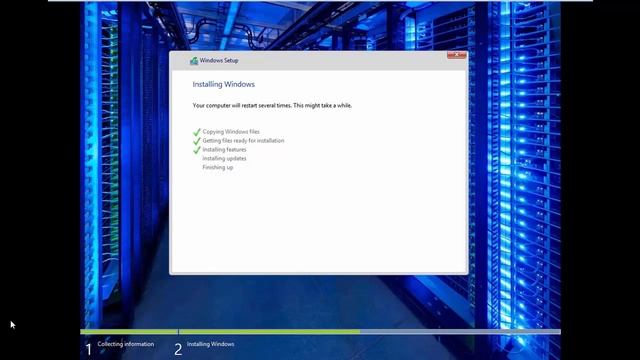640x360 pixels.
Task: Click the setup progress bar at bottom
Action: [x=320, y=332]
